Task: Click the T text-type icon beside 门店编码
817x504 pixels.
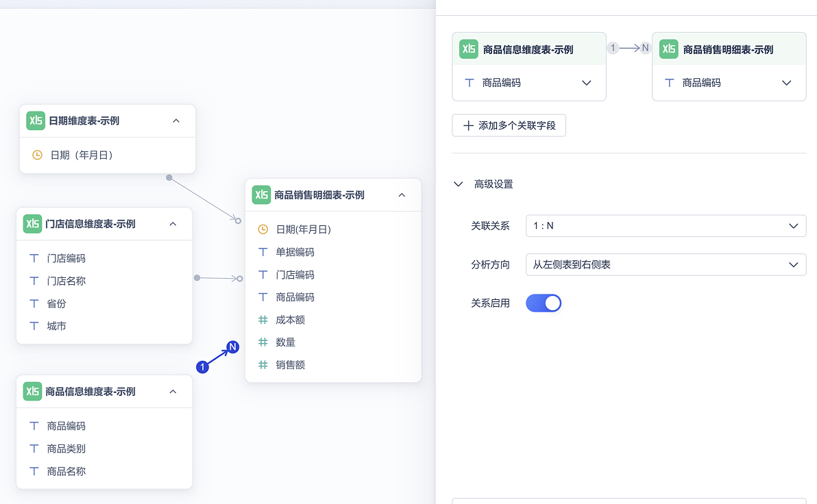Action: (x=34, y=257)
